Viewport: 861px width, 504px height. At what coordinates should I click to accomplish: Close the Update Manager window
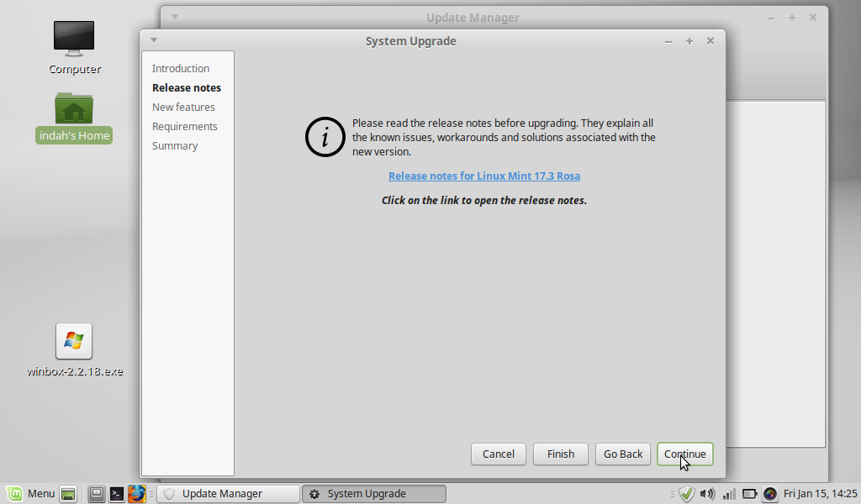[x=813, y=18]
